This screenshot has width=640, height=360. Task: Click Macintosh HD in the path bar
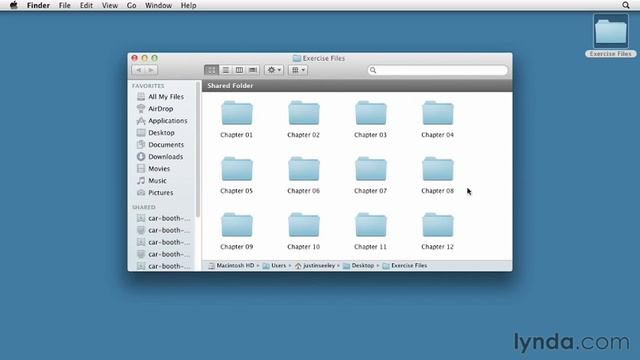tap(231, 266)
